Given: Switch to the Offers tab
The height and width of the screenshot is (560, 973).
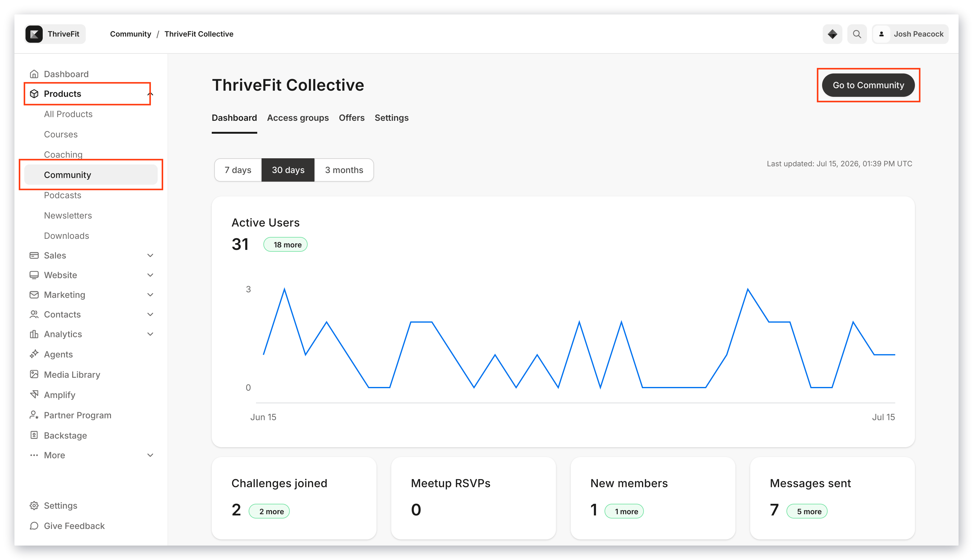Looking at the screenshot, I should (352, 118).
